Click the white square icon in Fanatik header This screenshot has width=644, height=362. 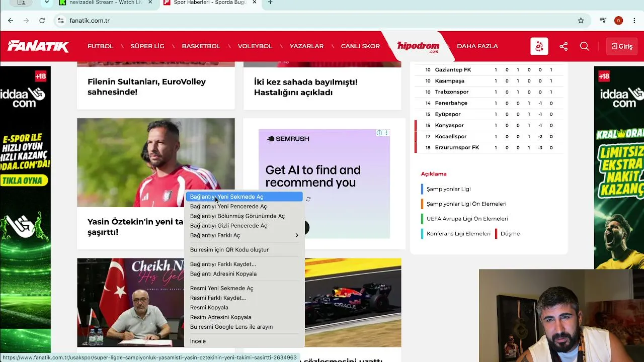539,46
